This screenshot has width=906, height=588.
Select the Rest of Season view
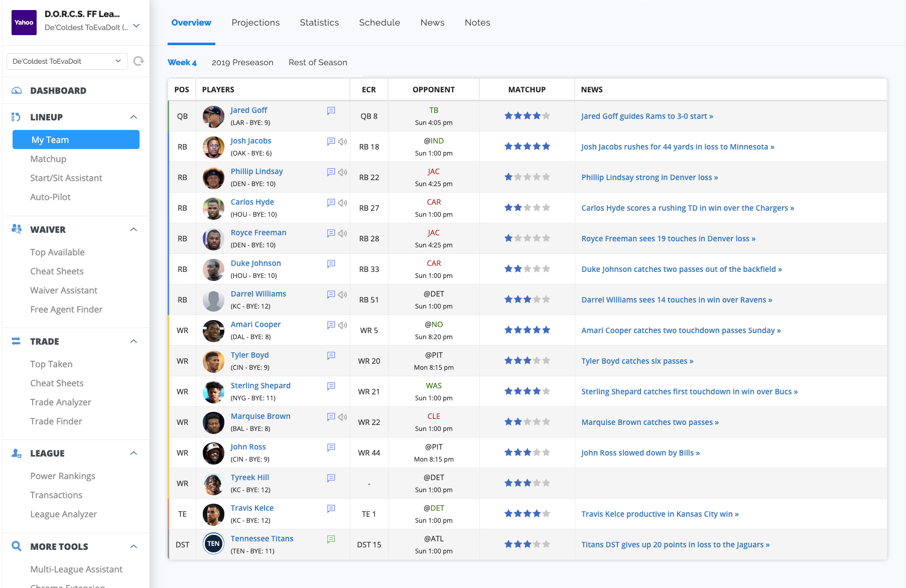[x=318, y=63]
